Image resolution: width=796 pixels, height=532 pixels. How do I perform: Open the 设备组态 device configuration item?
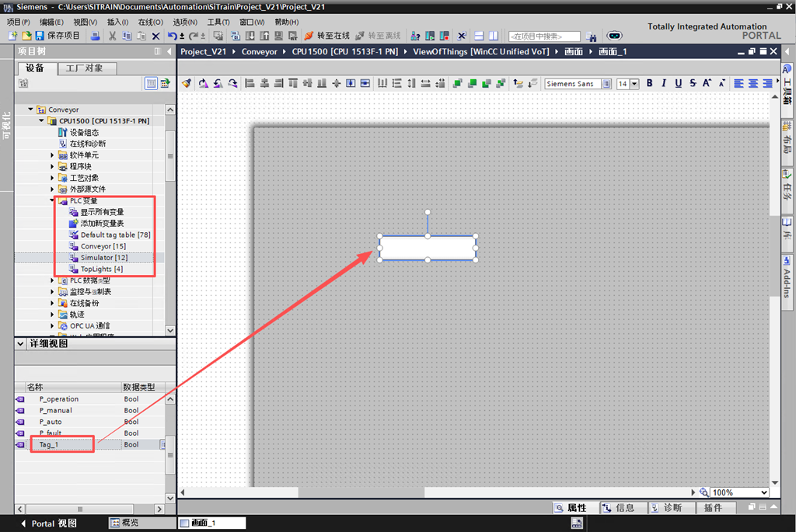click(83, 133)
